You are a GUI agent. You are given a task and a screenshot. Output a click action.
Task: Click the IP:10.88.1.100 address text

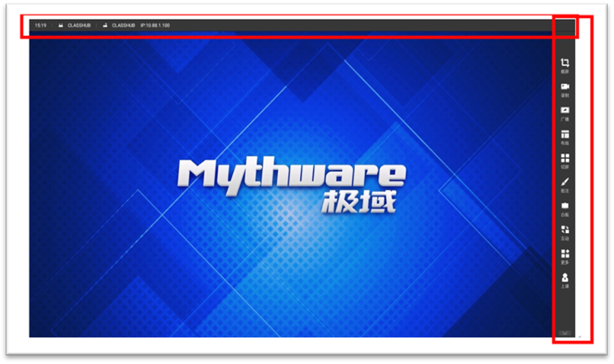(x=155, y=26)
